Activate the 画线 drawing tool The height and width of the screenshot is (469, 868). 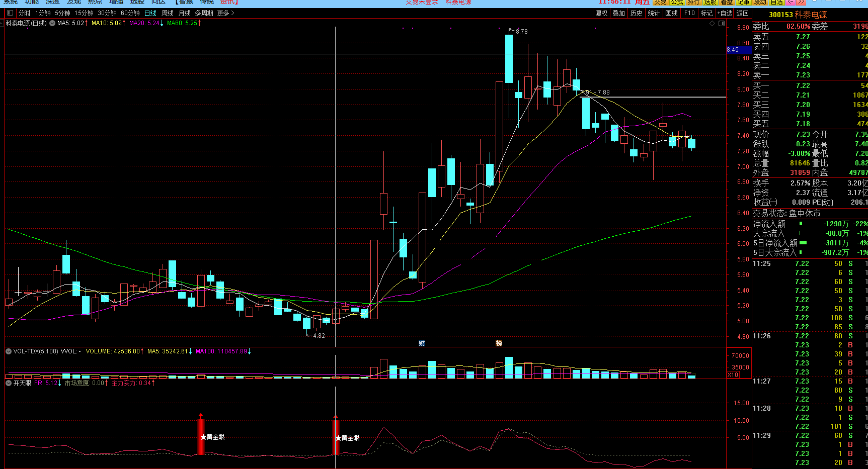click(671, 13)
